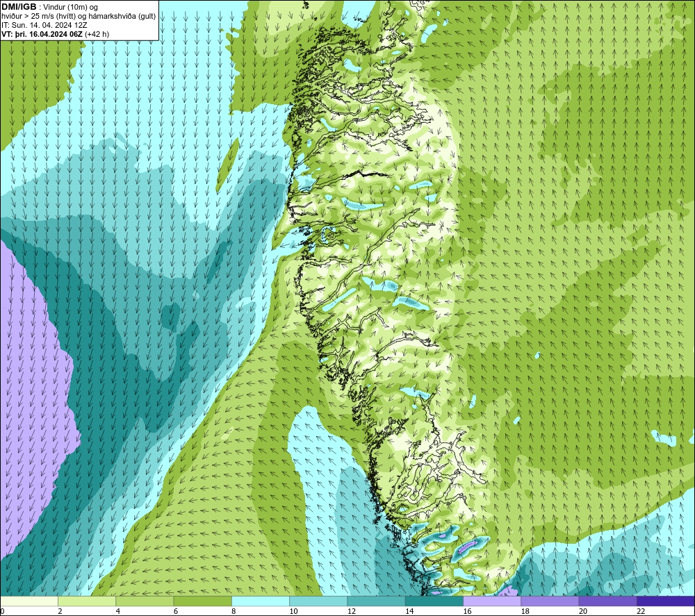Click the light lavender 16–18 m/s legend swatch
Screen dimensions: 695x616
pos(492,601)
